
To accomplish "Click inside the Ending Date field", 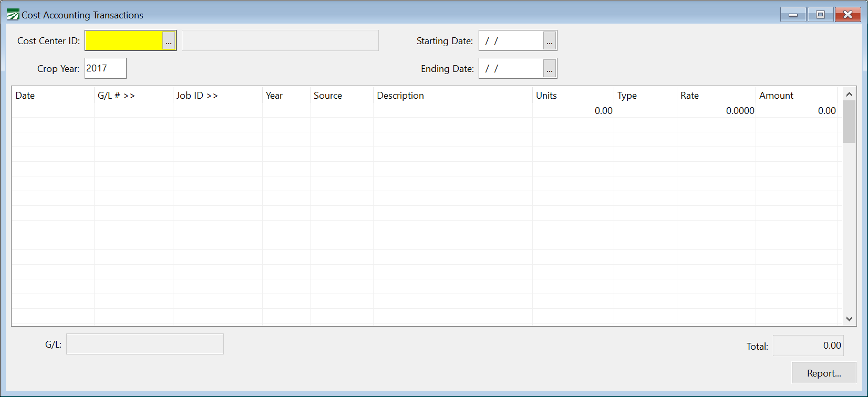I will pos(511,69).
